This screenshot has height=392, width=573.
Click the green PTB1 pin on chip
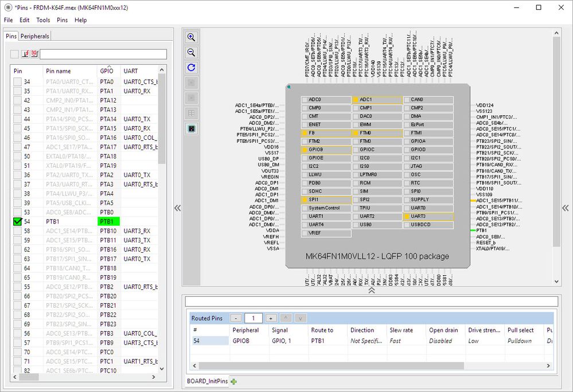coord(473,231)
